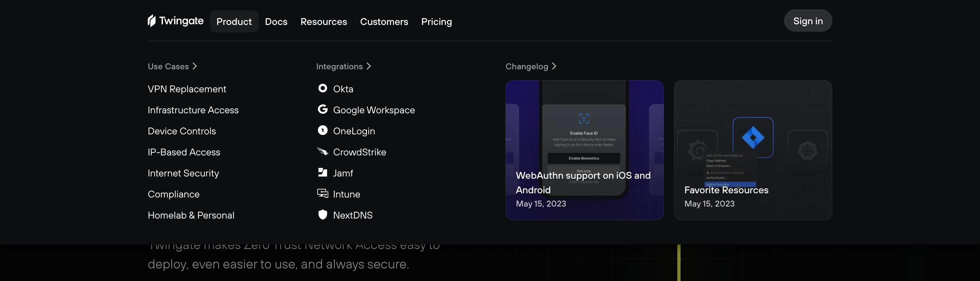Open the Integrations heading
This screenshot has width=980, height=281.
(339, 67)
